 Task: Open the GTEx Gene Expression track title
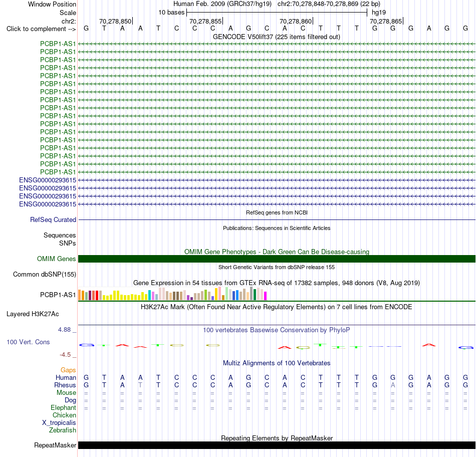pos(277,283)
